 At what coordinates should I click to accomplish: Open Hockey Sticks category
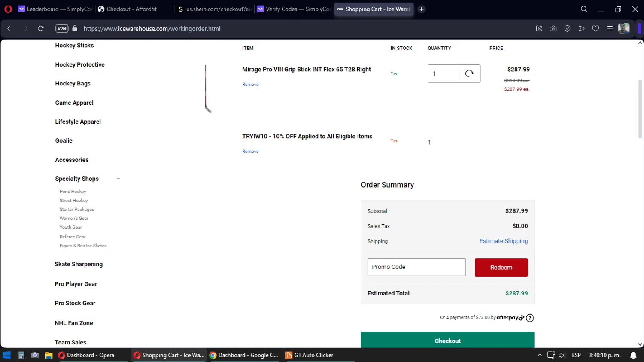pos(74,46)
